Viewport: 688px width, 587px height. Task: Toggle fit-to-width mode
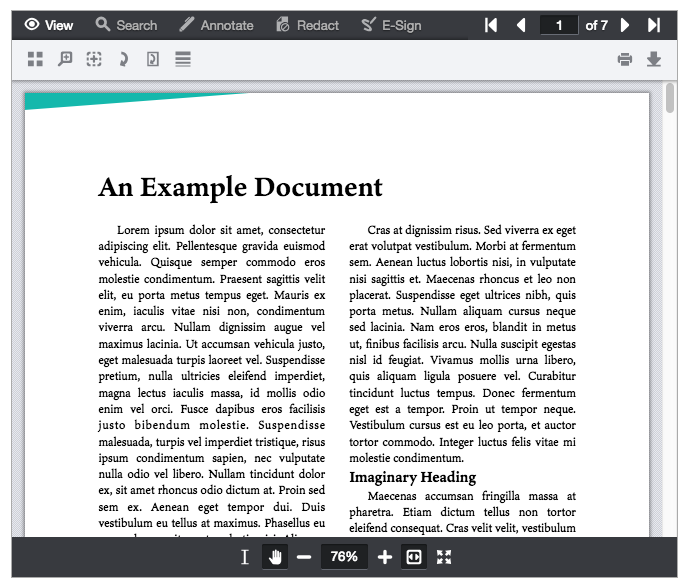(414, 557)
